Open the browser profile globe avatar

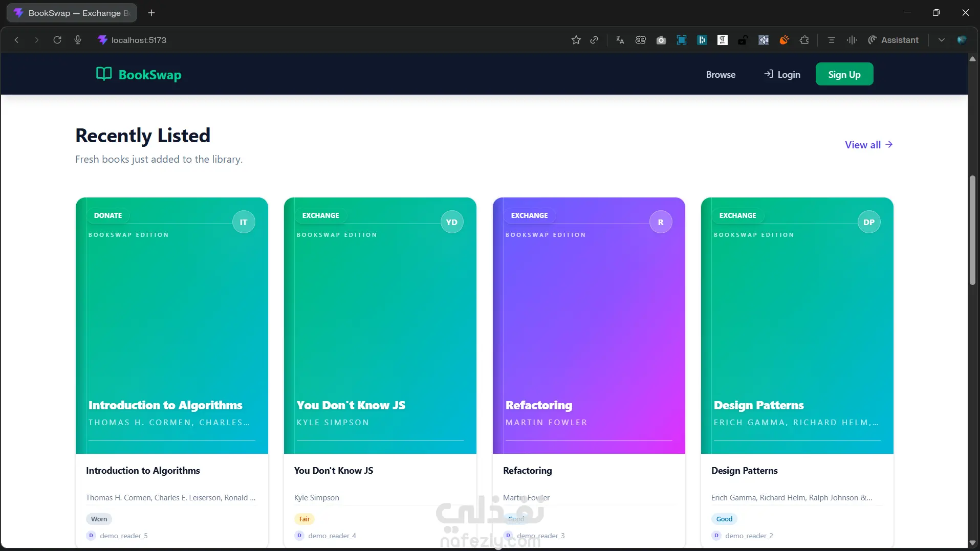[962, 40]
